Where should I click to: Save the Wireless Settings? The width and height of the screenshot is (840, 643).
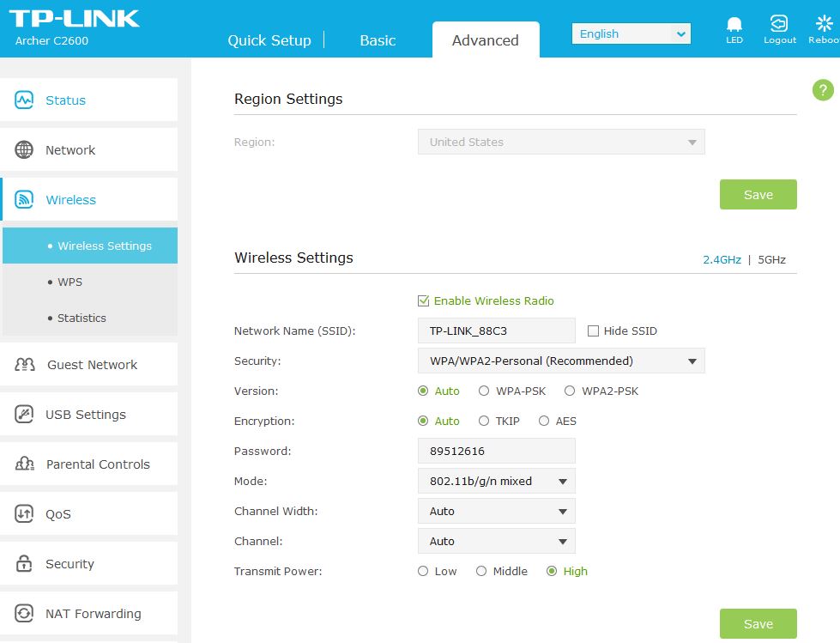[758, 624]
